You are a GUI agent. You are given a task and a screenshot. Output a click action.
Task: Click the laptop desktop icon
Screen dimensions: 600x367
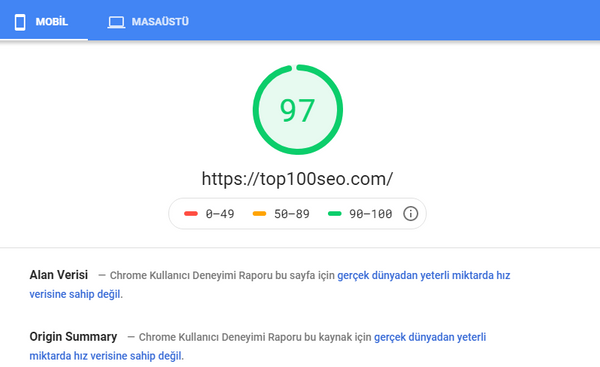click(116, 22)
